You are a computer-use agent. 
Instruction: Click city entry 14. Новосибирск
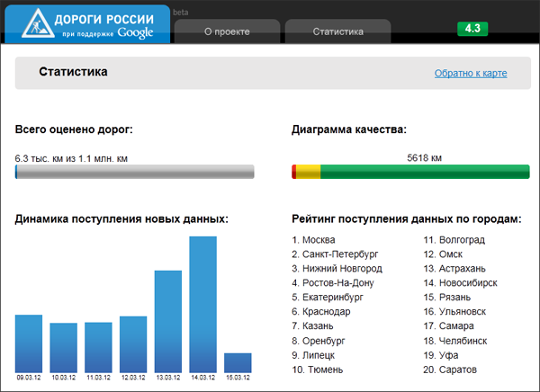point(460,283)
